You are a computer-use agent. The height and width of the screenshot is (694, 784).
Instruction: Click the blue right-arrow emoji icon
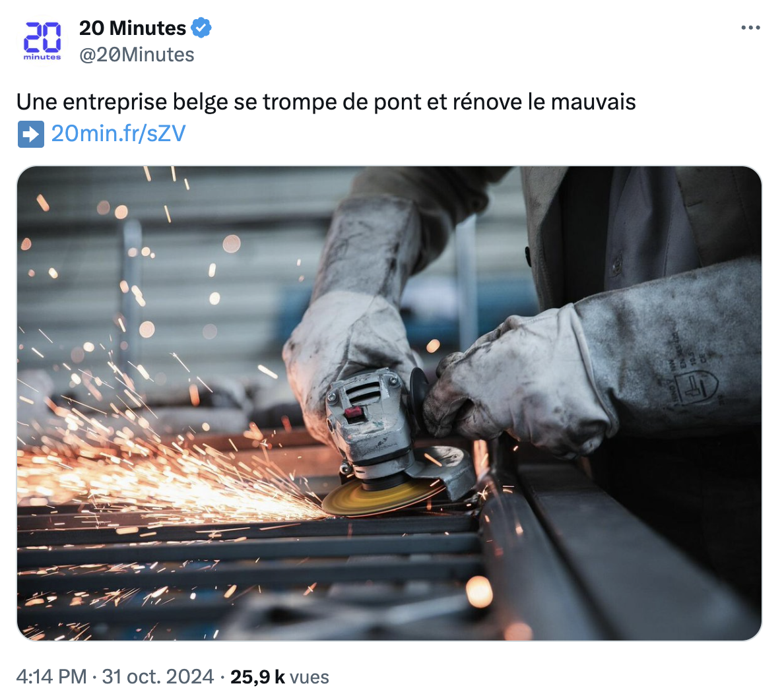pyautogui.click(x=31, y=134)
